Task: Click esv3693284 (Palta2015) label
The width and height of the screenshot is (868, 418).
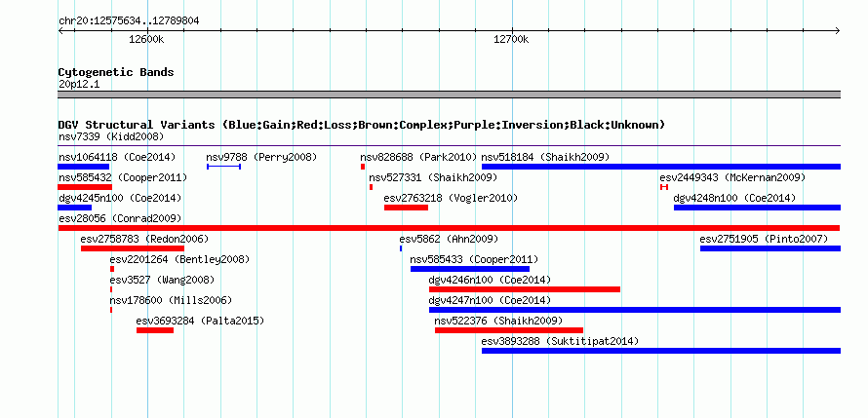Action: (x=200, y=321)
